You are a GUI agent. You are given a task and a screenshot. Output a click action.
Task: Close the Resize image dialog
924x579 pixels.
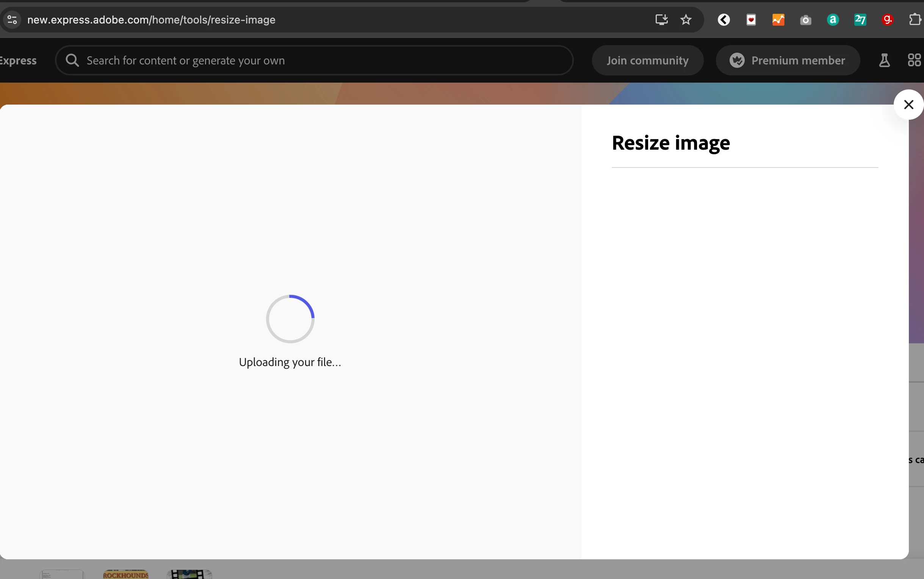tap(908, 105)
